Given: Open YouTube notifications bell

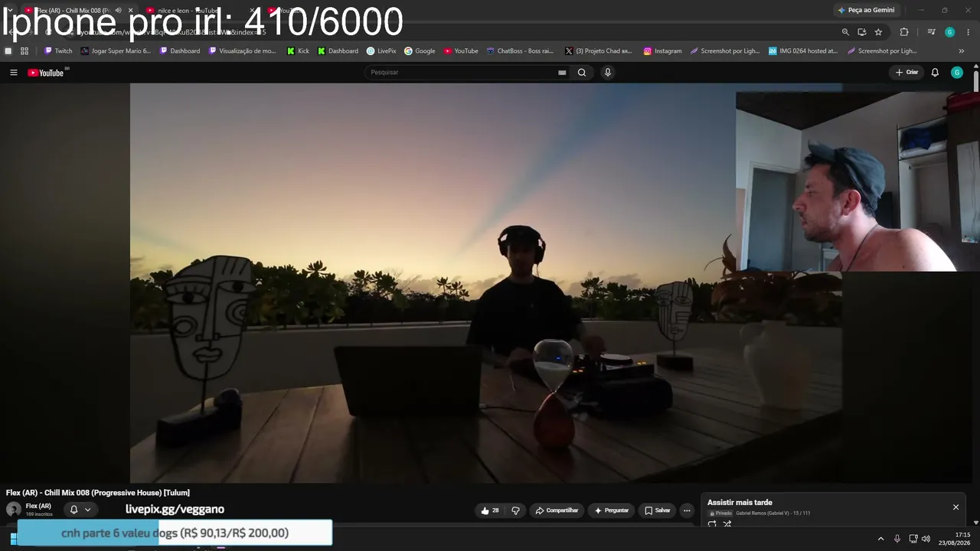Looking at the screenshot, I should (x=935, y=73).
